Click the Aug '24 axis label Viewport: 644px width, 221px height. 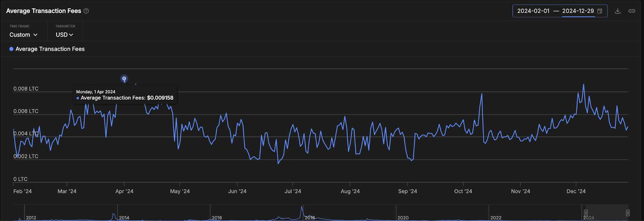350,191
